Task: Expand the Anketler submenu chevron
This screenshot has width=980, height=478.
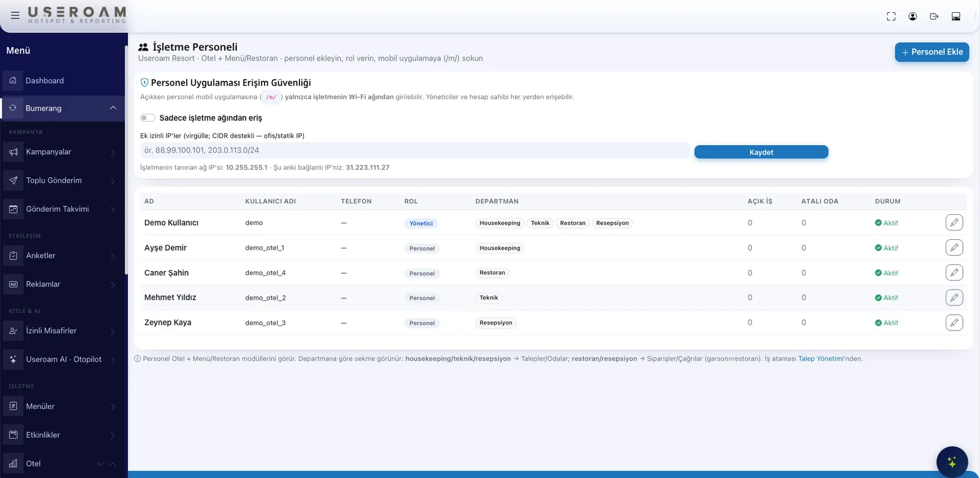Action: 113,256
